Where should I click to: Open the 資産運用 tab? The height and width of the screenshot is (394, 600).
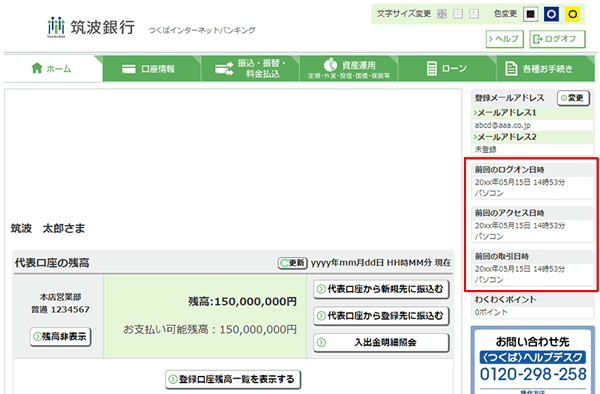pyautogui.click(x=349, y=69)
